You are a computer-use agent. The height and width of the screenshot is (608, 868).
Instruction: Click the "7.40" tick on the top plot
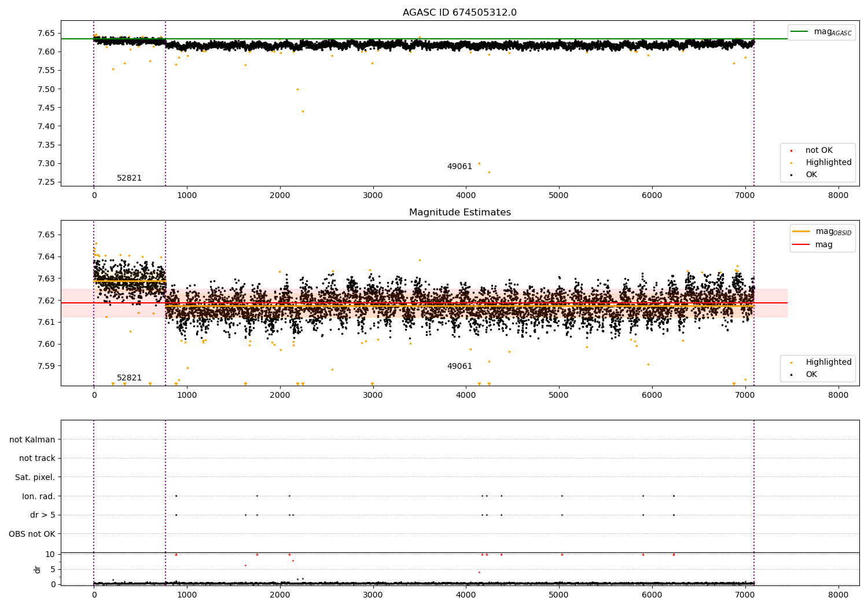[45, 126]
